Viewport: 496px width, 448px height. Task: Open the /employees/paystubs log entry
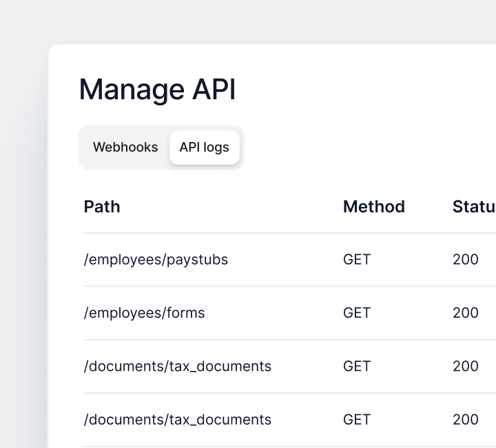(156, 260)
